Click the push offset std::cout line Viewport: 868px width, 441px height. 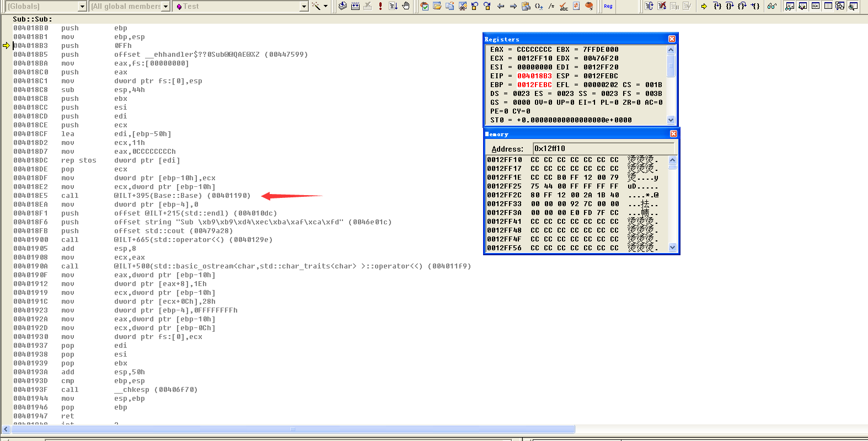point(123,231)
